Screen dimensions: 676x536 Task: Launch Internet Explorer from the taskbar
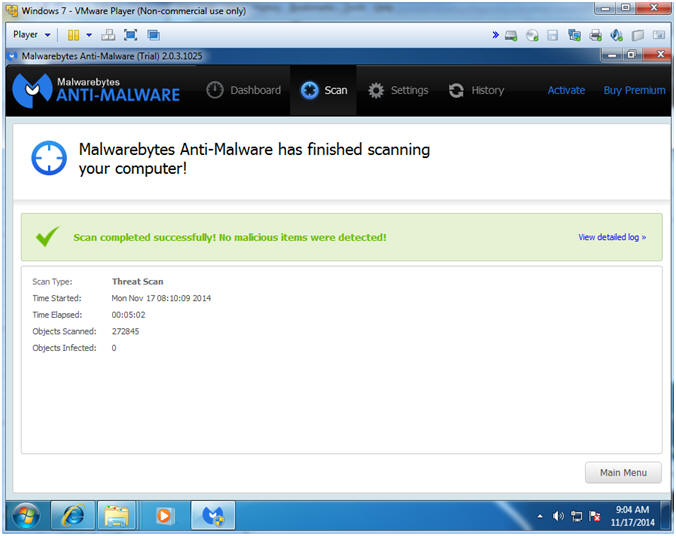(73, 515)
